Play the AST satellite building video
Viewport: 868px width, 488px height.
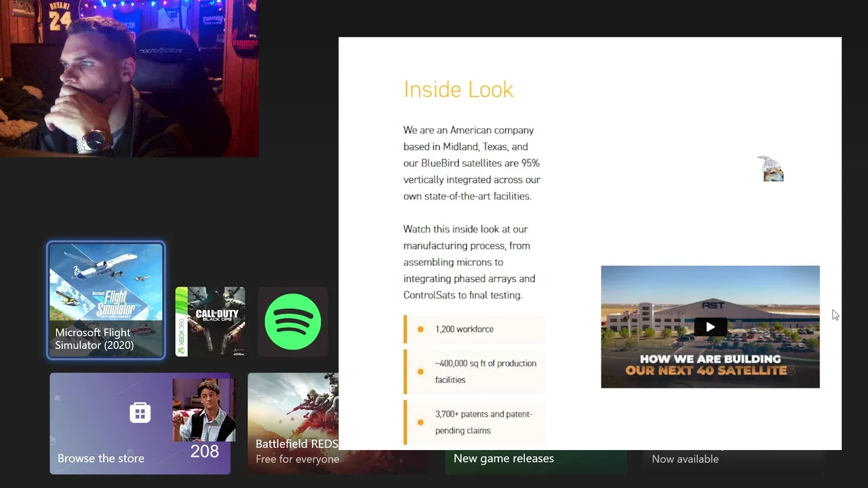(x=710, y=327)
